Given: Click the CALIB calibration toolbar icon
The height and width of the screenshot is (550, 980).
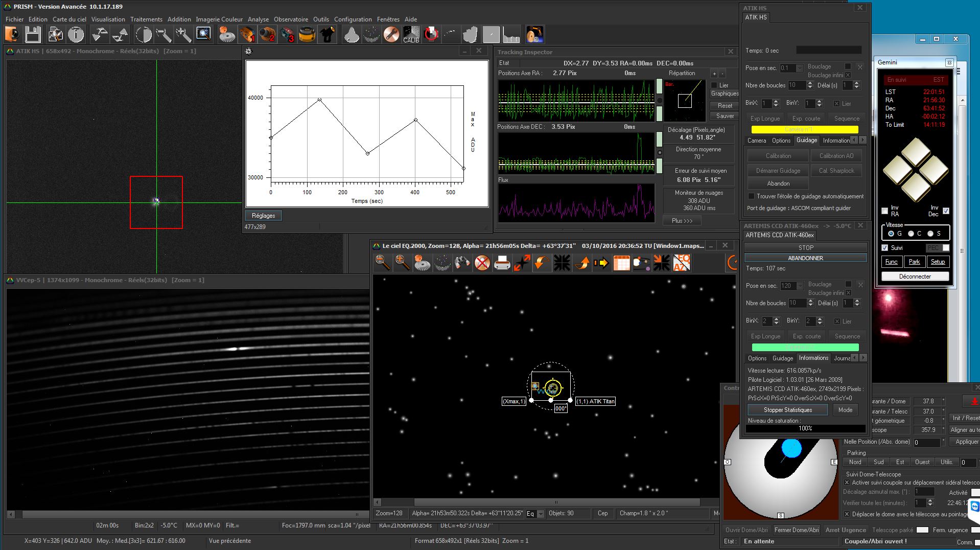Looking at the screenshot, I should (x=411, y=35).
